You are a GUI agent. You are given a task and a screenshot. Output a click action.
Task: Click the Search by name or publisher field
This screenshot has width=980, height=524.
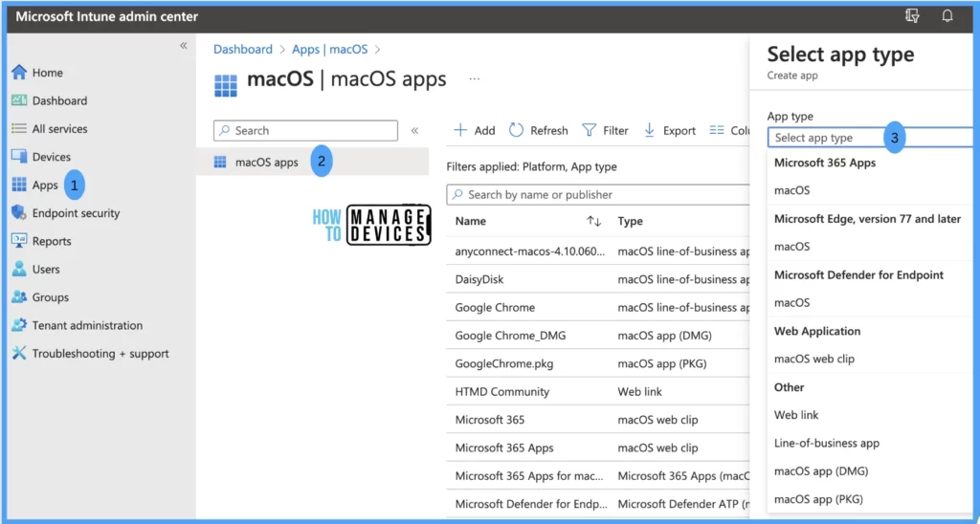[598, 194]
